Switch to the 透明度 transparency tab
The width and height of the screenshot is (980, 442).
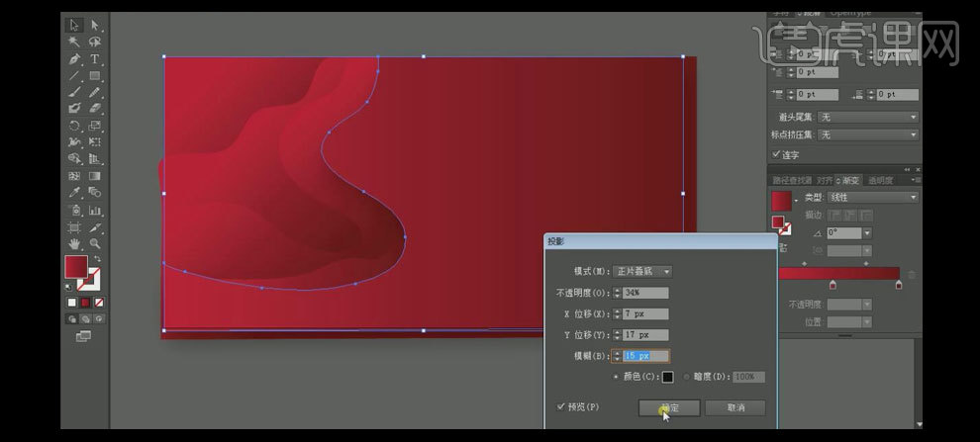coord(880,181)
